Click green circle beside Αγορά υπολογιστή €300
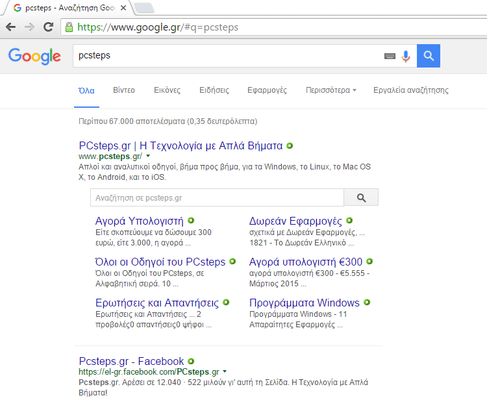Screen dimensions: 487x400 pos(369,262)
